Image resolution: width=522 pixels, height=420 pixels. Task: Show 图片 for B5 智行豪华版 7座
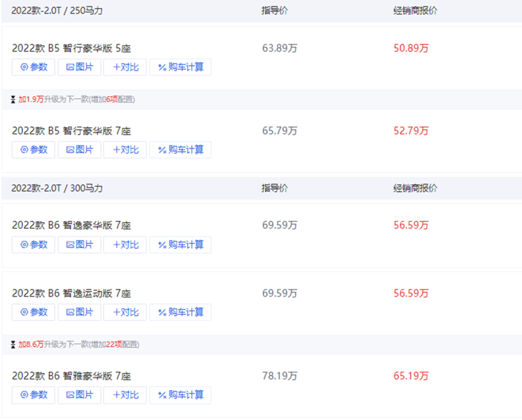[80, 150]
